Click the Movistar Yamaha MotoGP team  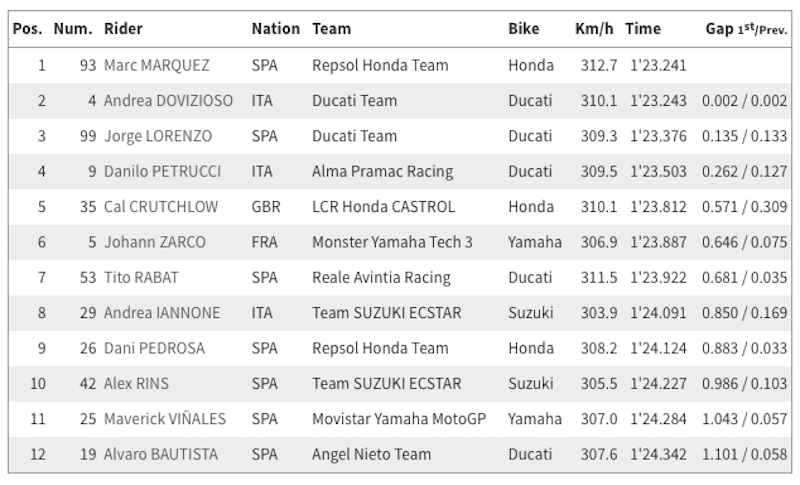pos(399,419)
